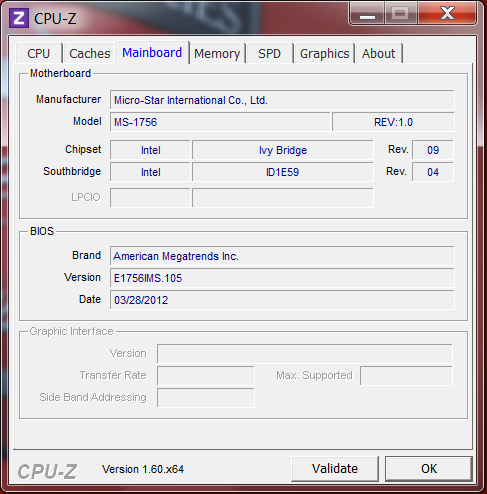The width and height of the screenshot is (487, 494).
Task: Click the BIOS Version E1756IMS.105 field
Action: pyautogui.click(x=282, y=278)
